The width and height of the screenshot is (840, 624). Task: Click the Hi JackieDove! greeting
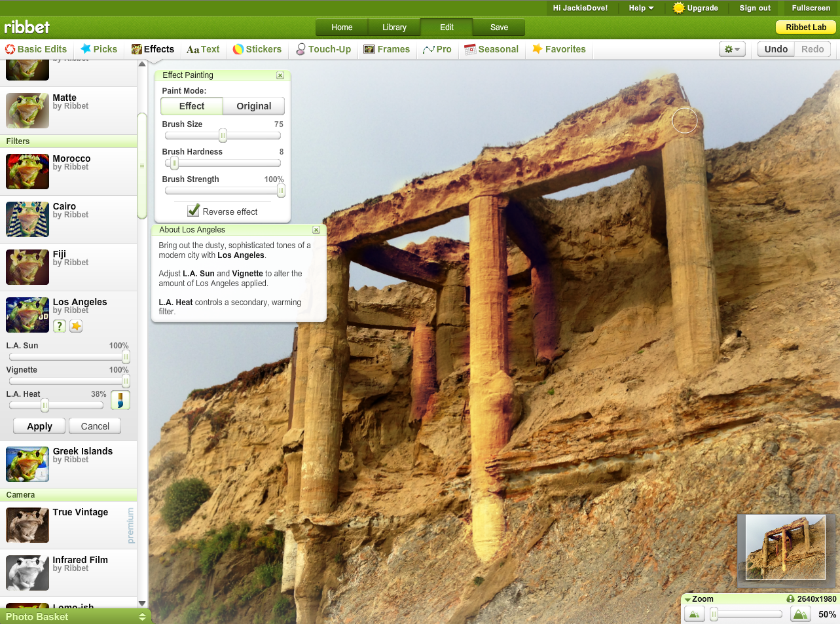580,8
